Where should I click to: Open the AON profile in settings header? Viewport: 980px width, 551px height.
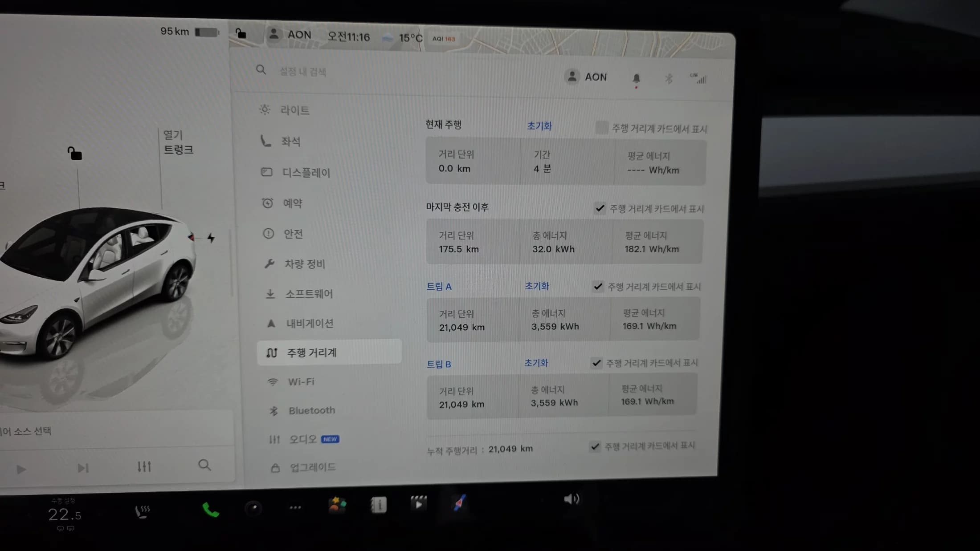tap(586, 77)
